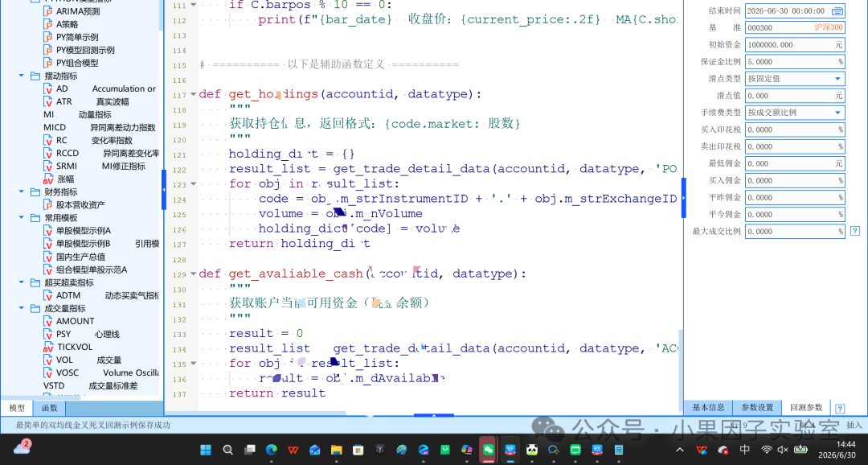This screenshot has height=465, width=868.
Task: Open WeChat from the taskbar
Action: point(489,450)
